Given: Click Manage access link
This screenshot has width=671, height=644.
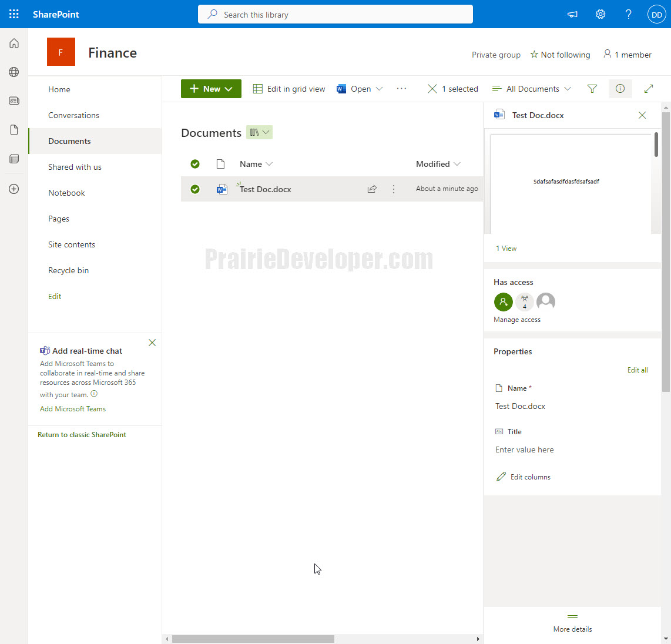Looking at the screenshot, I should point(517,320).
